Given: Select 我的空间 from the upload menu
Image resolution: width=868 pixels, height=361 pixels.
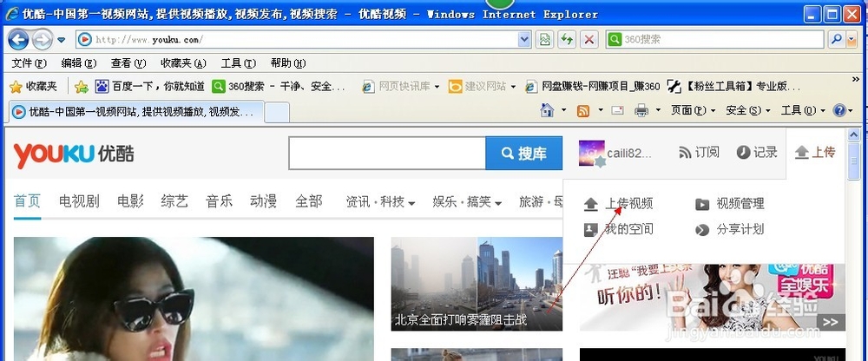Looking at the screenshot, I should pyautogui.click(x=618, y=229).
